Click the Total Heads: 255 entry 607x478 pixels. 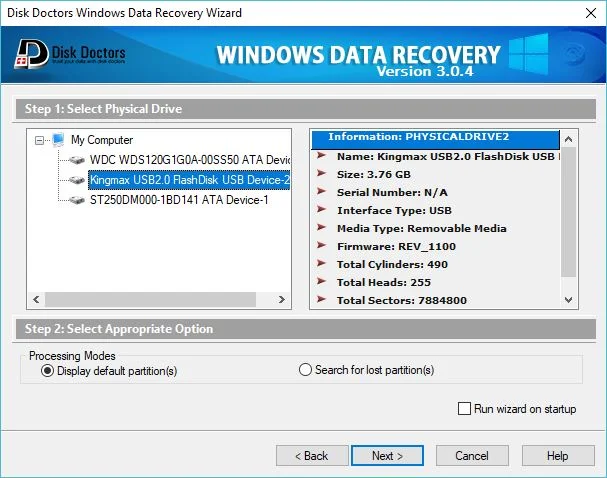(x=384, y=283)
